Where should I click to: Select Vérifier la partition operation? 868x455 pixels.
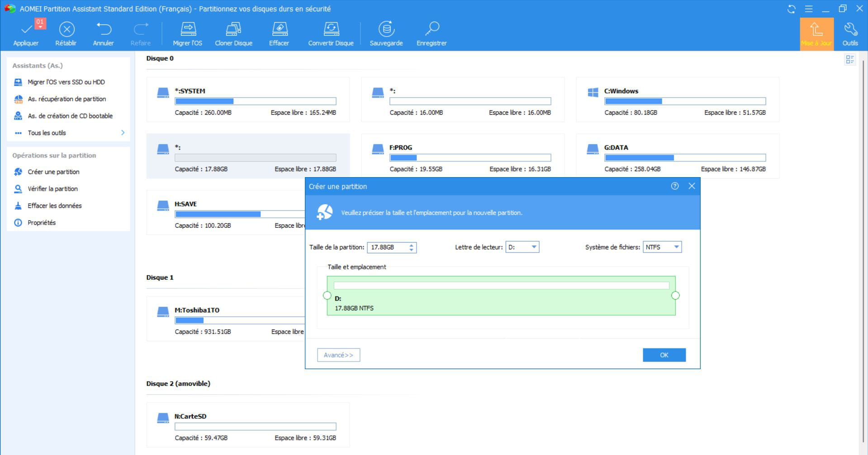click(52, 189)
